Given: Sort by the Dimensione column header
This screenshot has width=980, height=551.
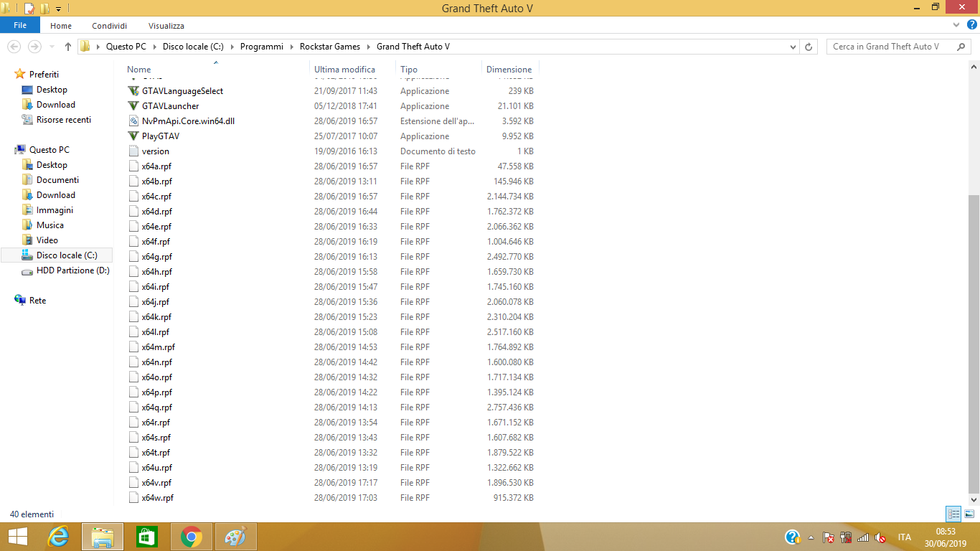Looking at the screenshot, I should (510, 70).
